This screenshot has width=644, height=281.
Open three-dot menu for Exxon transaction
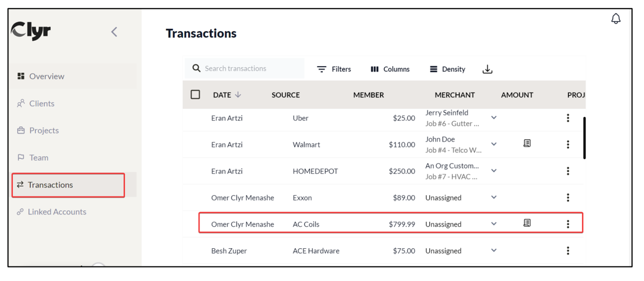pyautogui.click(x=568, y=197)
